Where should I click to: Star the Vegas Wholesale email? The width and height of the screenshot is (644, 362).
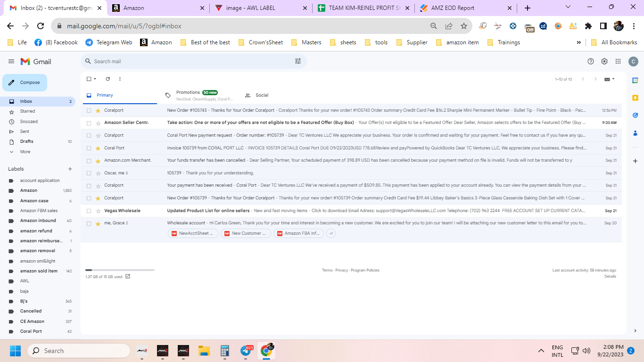98,211
